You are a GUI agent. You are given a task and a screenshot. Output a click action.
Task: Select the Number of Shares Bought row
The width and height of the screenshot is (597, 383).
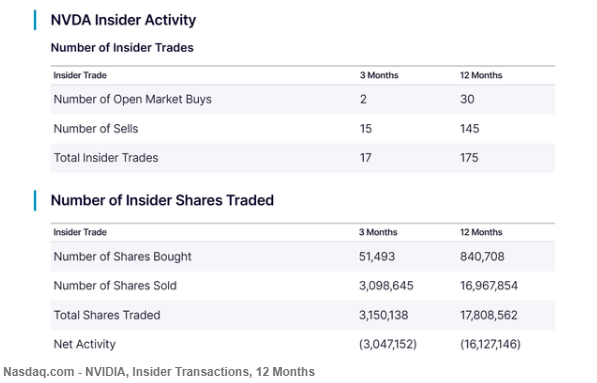tap(303, 257)
